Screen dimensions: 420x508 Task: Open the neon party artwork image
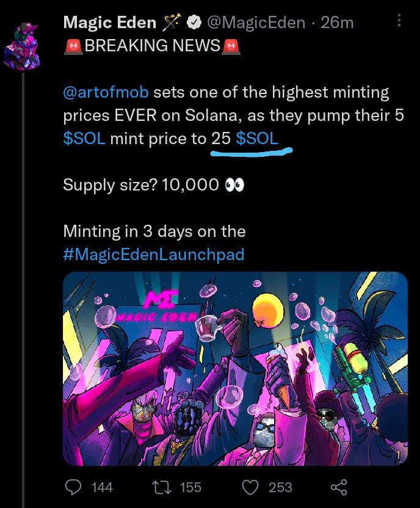click(x=235, y=369)
